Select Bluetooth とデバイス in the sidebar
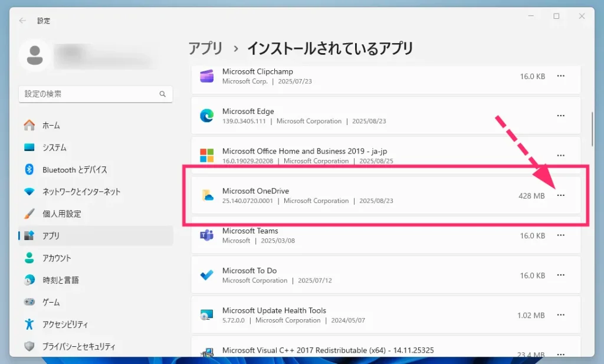 pyautogui.click(x=96, y=169)
